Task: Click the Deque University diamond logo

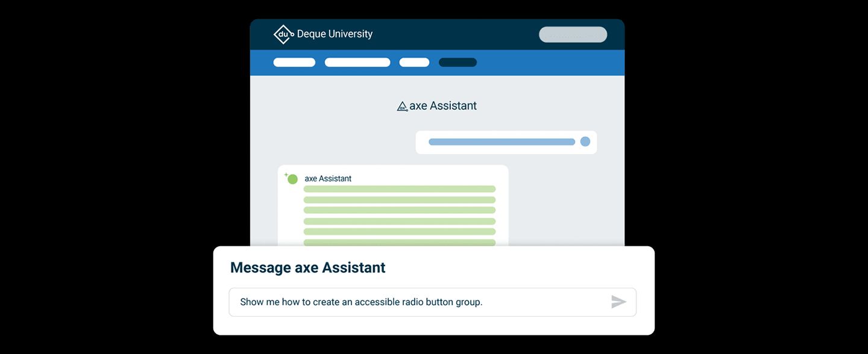Action: pos(283,34)
